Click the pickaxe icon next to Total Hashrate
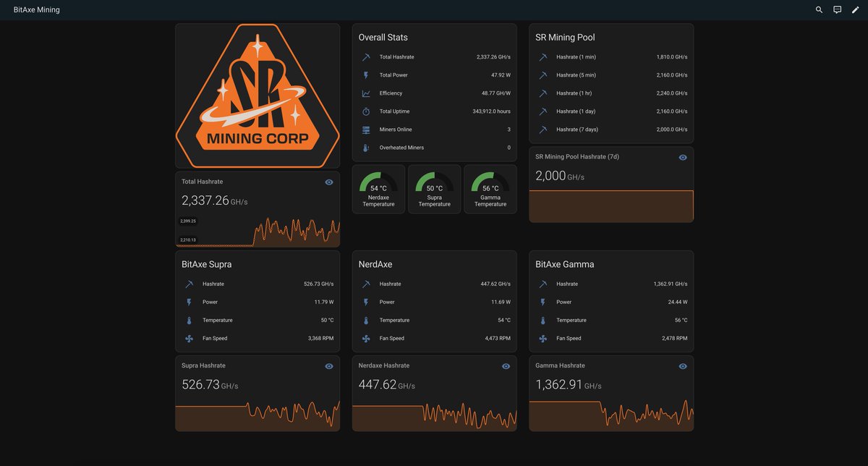 [364, 56]
